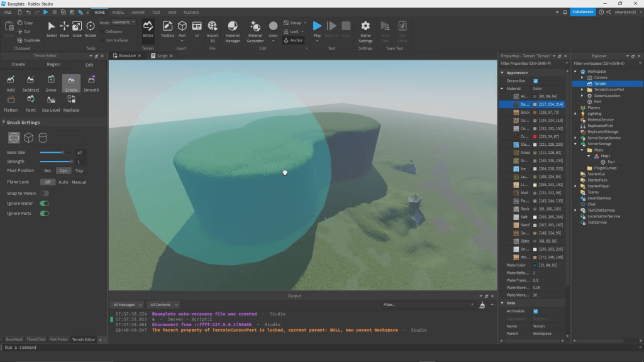Select the Grow terrain tool
This screenshot has width=644, height=362.
(x=51, y=84)
